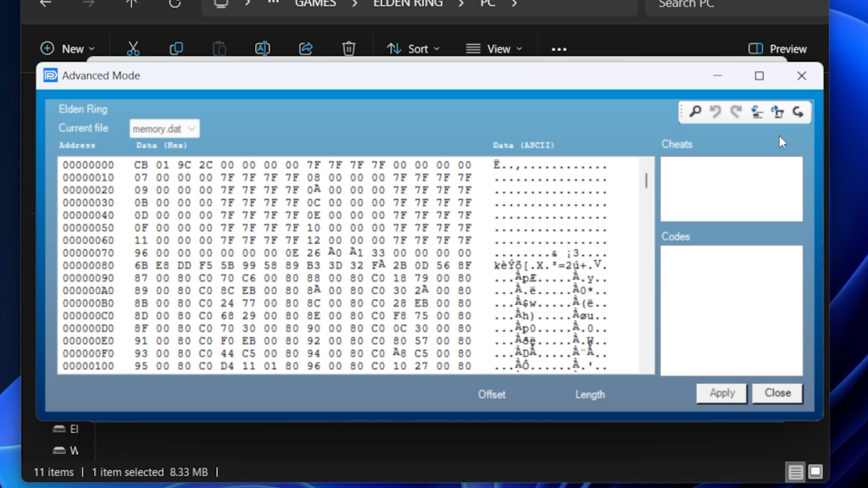
Task: Open the See more ellipsis menu
Action: [x=559, y=49]
